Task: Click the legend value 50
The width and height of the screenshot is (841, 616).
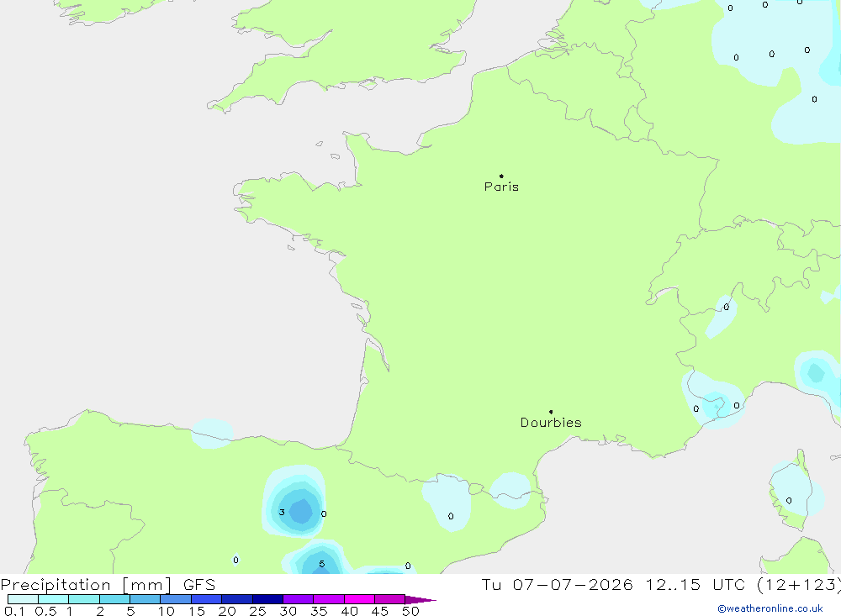Action: [x=410, y=611]
